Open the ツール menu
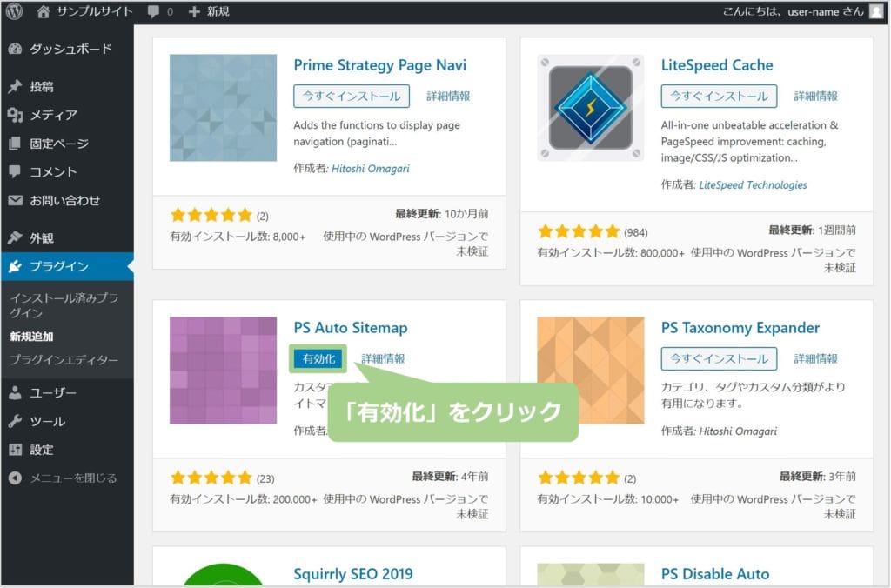The width and height of the screenshot is (891, 588). 67,421
